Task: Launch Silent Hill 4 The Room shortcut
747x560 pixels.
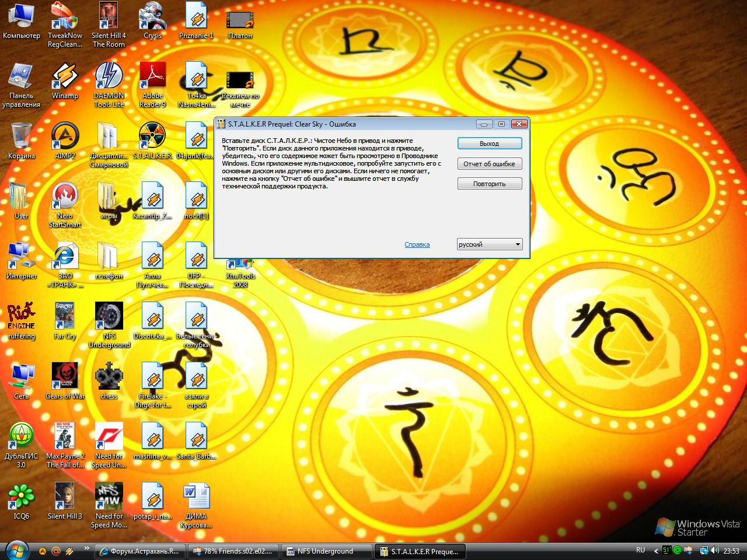Action: click(x=109, y=25)
